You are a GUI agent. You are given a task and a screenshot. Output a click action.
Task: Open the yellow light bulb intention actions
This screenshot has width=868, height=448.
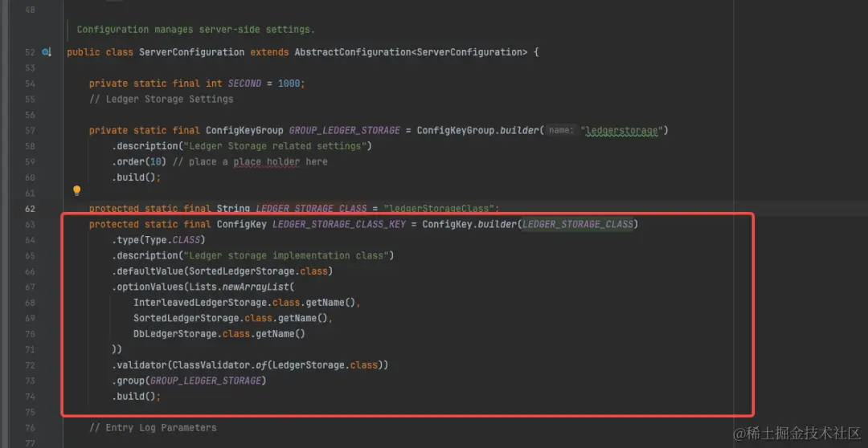tap(77, 191)
